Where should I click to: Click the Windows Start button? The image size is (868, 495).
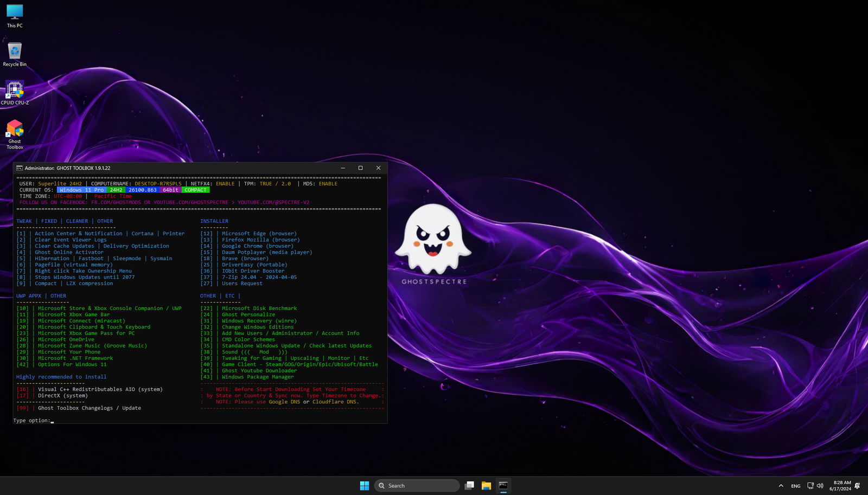pyautogui.click(x=365, y=486)
